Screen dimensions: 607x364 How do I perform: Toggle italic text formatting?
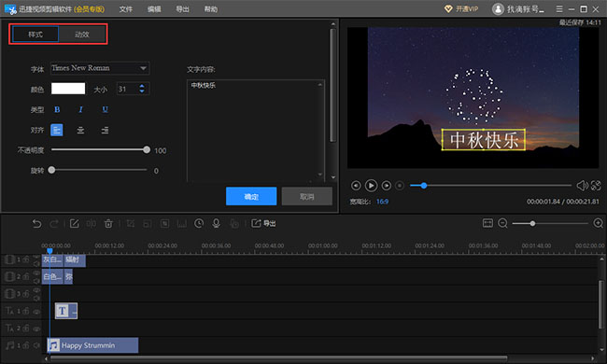[x=80, y=109]
